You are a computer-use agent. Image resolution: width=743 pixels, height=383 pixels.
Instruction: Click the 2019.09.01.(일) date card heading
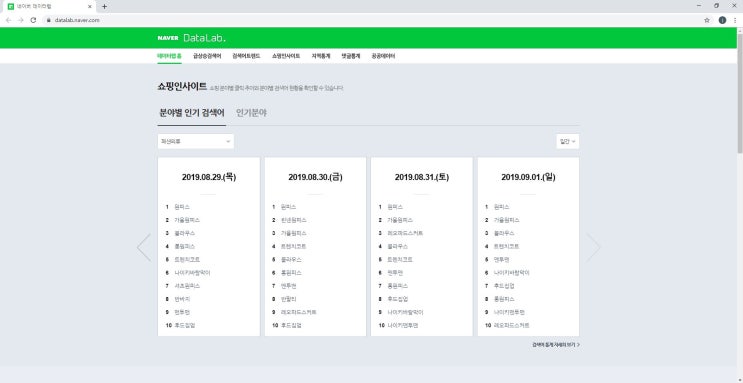click(x=528, y=178)
